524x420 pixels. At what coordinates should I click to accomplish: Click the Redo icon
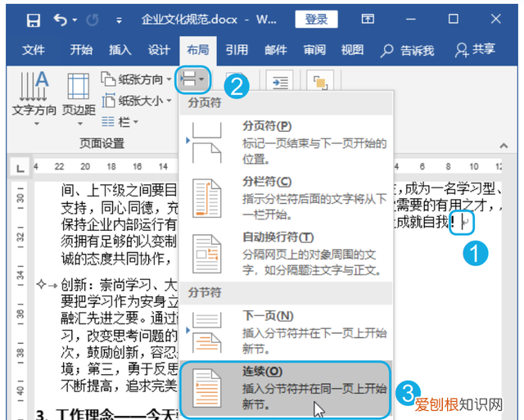pos(93,20)
